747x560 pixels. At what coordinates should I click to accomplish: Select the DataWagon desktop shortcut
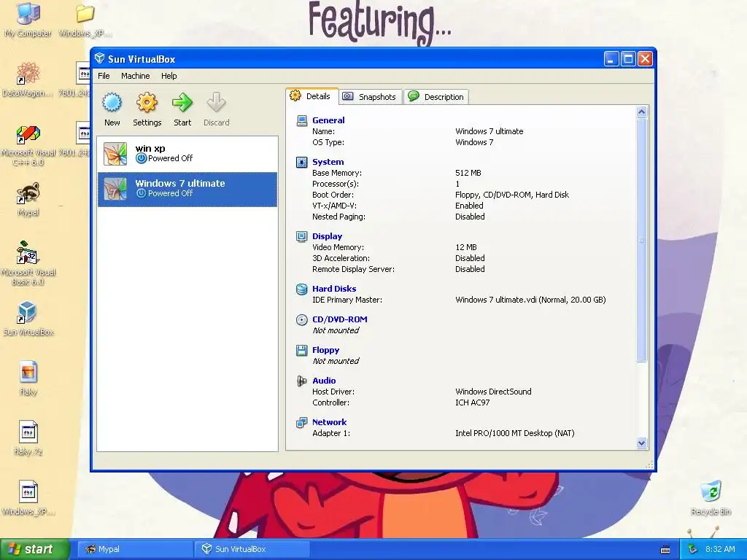tap(28, 79)
